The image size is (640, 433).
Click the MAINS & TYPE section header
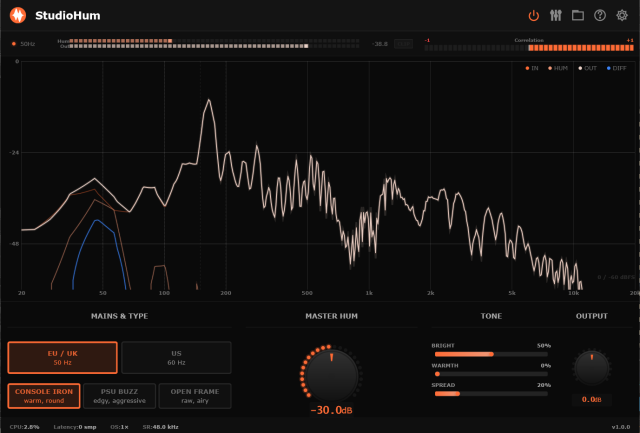click(120, 316)
